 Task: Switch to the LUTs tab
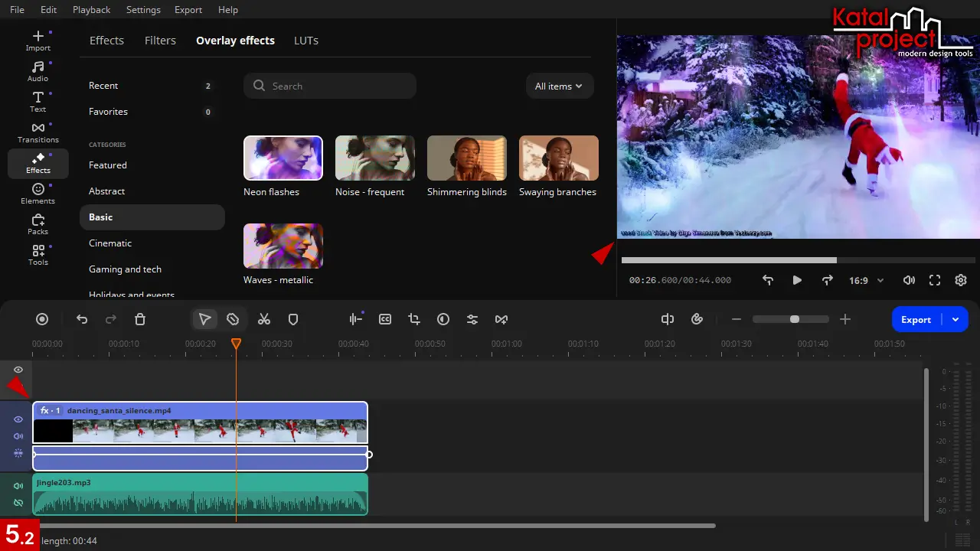[305, 41]
